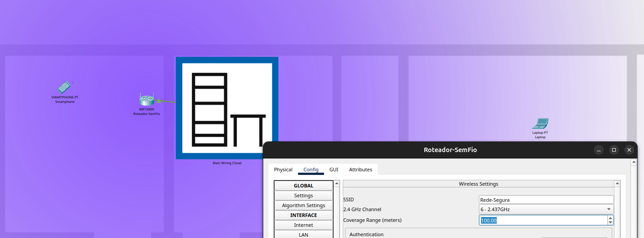Click the Roteador-SemFio window title

450,150
